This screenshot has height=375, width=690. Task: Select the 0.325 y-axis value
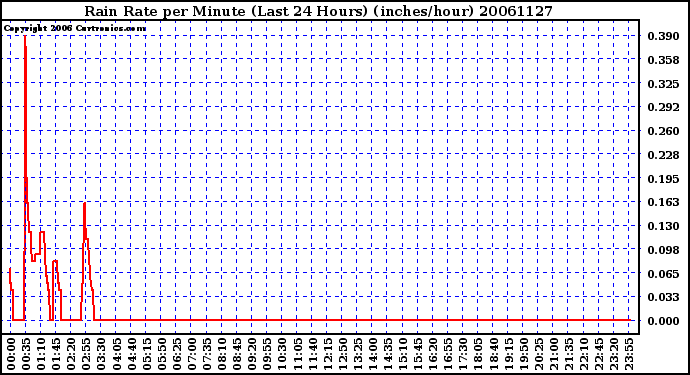pyautogui.click(x=663, y=84)
